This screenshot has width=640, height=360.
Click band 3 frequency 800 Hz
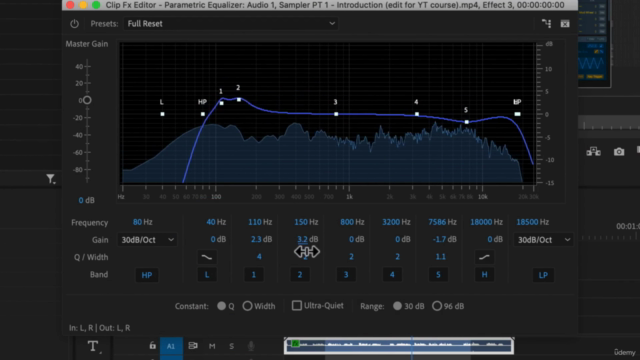352,222
